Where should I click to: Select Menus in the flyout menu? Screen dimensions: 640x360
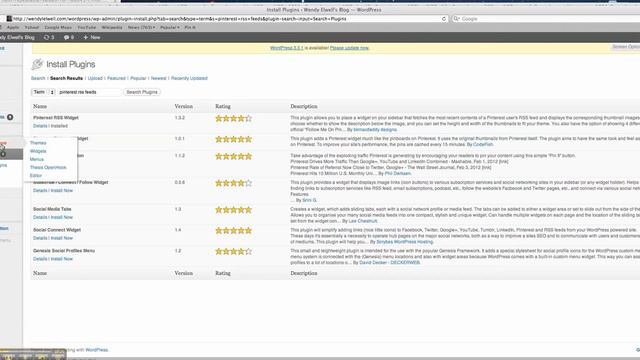click(x=37, y=160)
